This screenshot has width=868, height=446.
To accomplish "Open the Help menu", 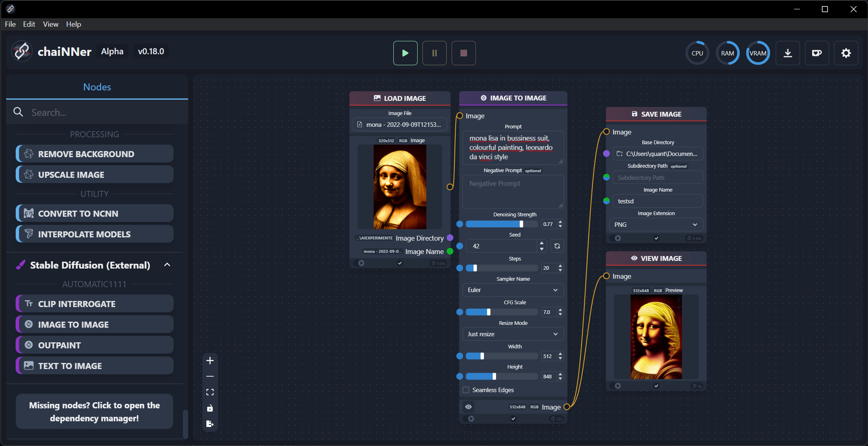I will tap(73, 24).
